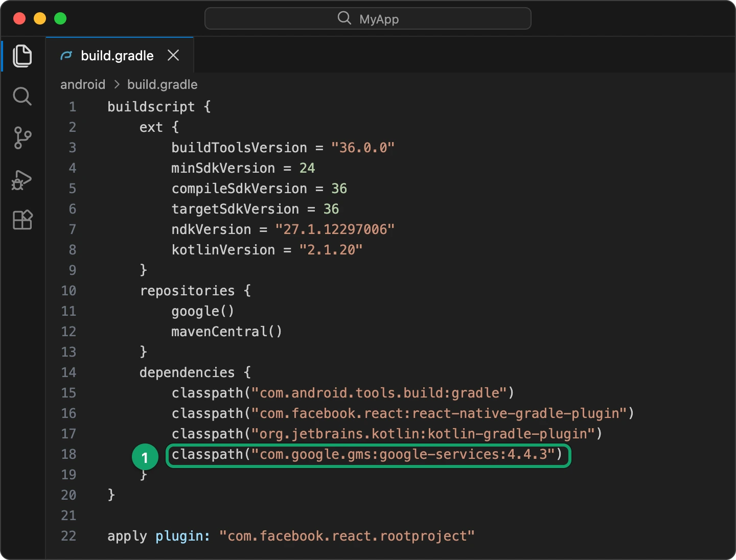Click the yellow minimize window button
The image size is (736, 560).
coord(40,18)
